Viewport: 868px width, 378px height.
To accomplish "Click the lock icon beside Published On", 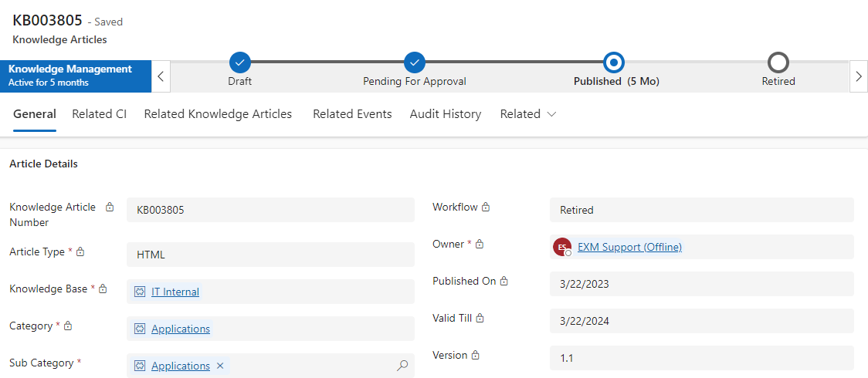I will [x=504, y=282].
